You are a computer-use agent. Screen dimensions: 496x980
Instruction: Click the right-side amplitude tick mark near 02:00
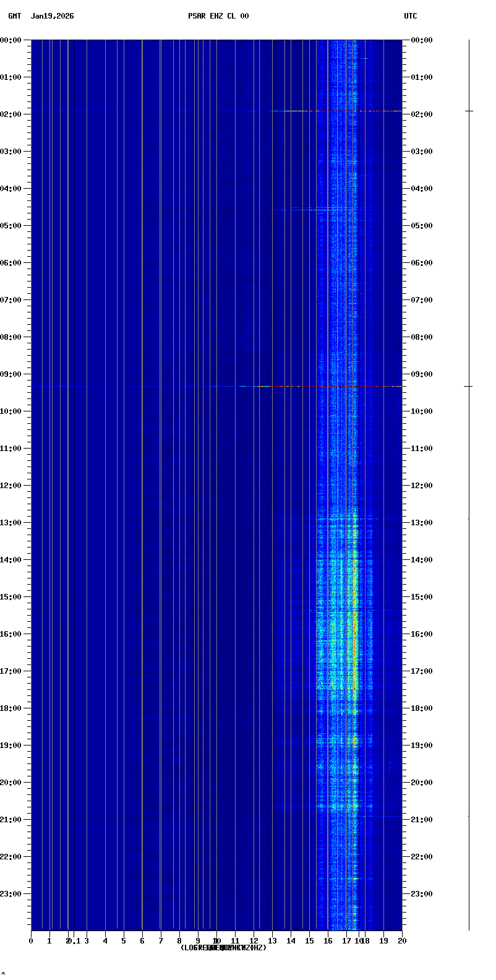point(469,111)
